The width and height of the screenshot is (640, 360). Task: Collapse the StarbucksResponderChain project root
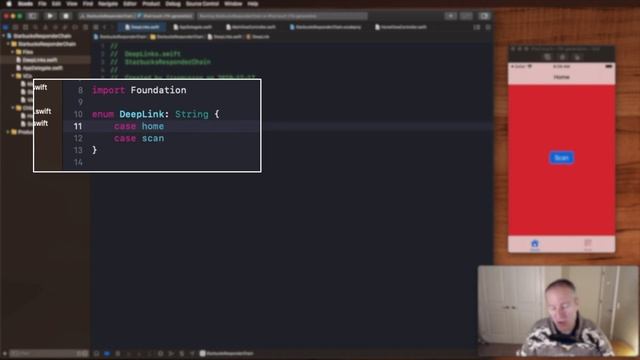3,36
